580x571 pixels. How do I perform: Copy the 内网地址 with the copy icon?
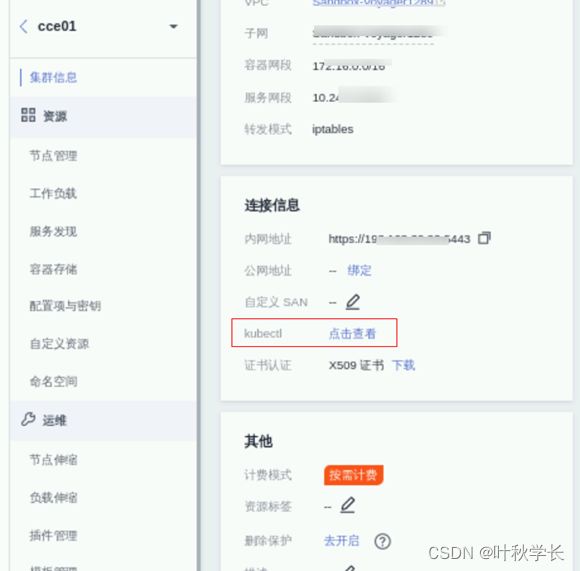tap(484, 238)
